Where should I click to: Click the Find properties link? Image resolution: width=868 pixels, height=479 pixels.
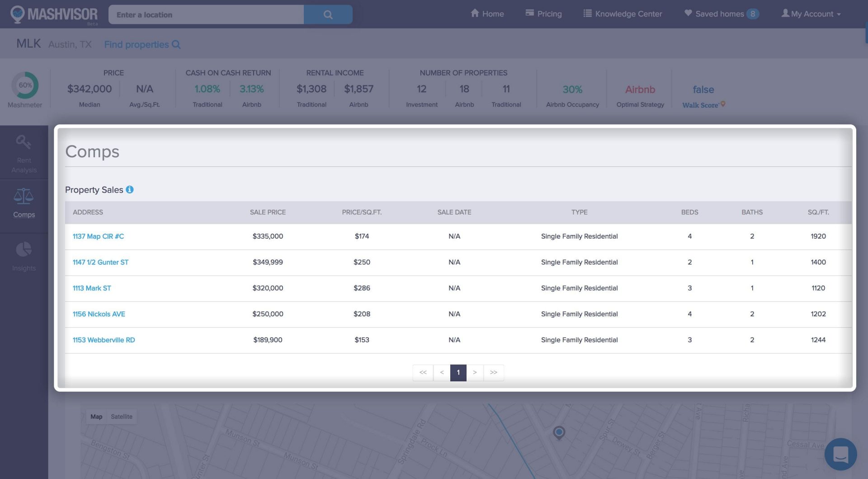142,44
